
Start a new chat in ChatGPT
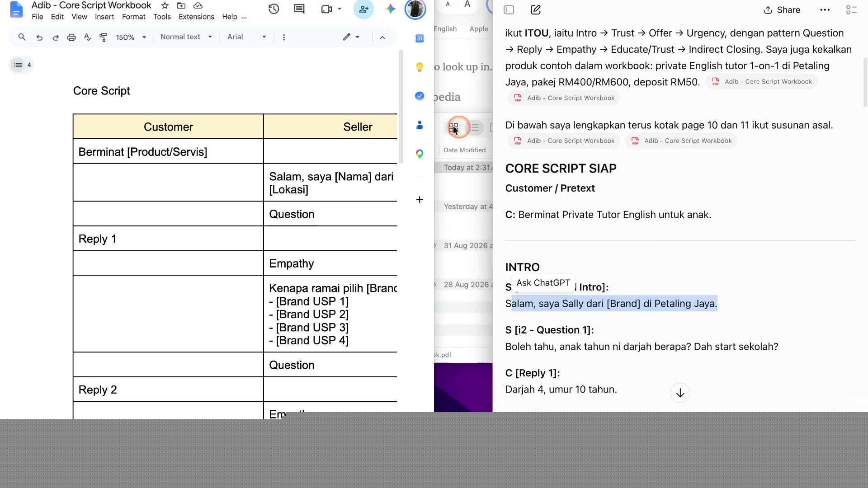pyautogui.click(x=536, y=10)
